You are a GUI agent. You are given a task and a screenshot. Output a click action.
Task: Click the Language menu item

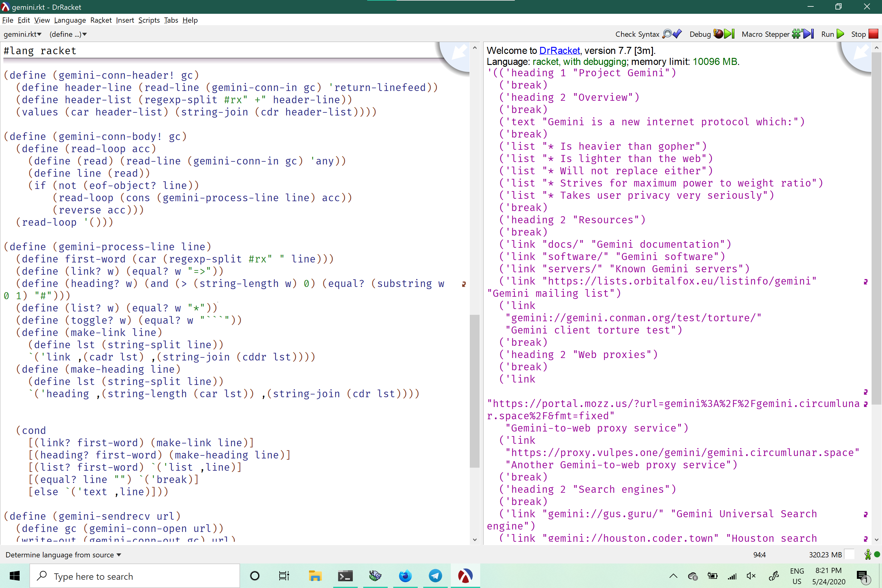[x=70, y=20]
